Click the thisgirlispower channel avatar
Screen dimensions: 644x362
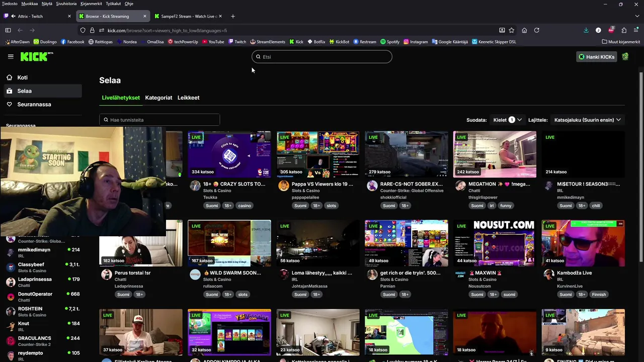coord(461,186)
